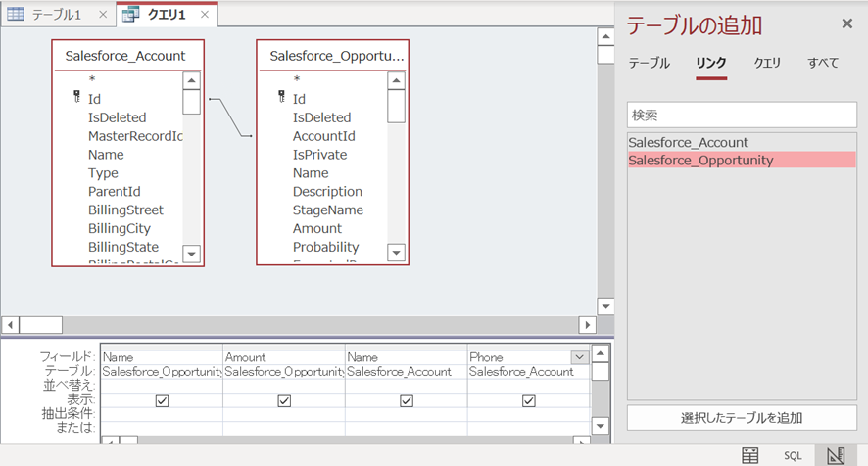Image resolution: width=868 pixels, height=466 pixels.
Task: Click the design grid's scroll up arrow
Action: 601,353
